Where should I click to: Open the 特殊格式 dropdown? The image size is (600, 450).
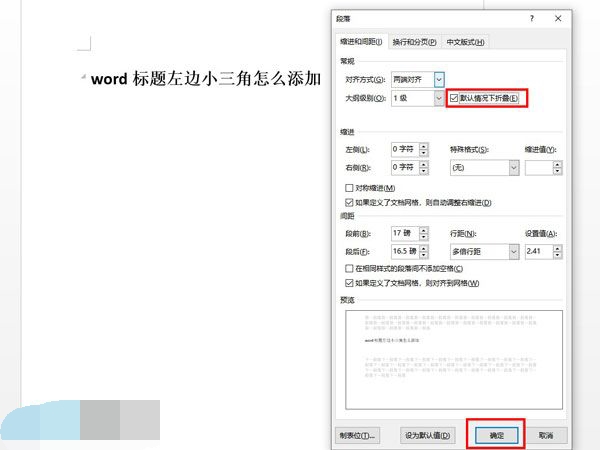[514, 168]
